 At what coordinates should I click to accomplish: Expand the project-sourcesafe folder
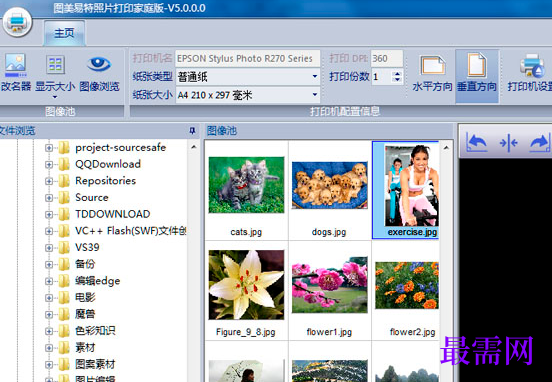[x=49, y=148]
